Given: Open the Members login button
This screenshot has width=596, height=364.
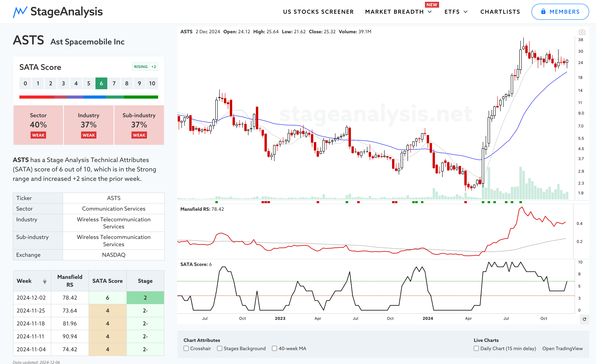Looking at the screenshot, I should pos(560,12).
